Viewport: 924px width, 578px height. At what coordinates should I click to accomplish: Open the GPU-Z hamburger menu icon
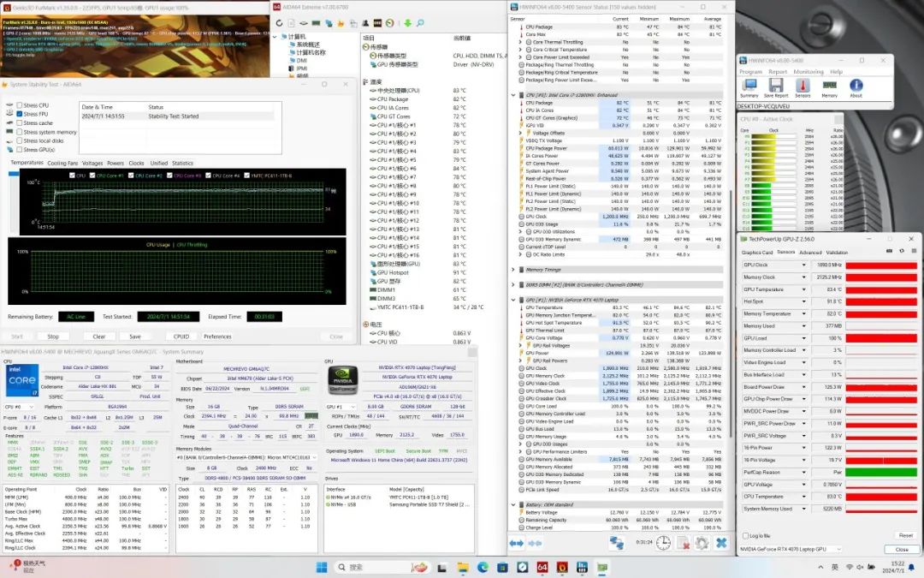pyautogui.click(x=914, y=251)
